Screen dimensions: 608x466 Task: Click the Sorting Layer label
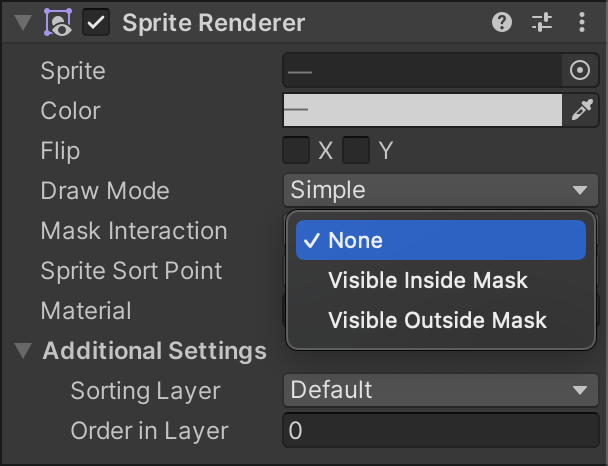(145, 391)
